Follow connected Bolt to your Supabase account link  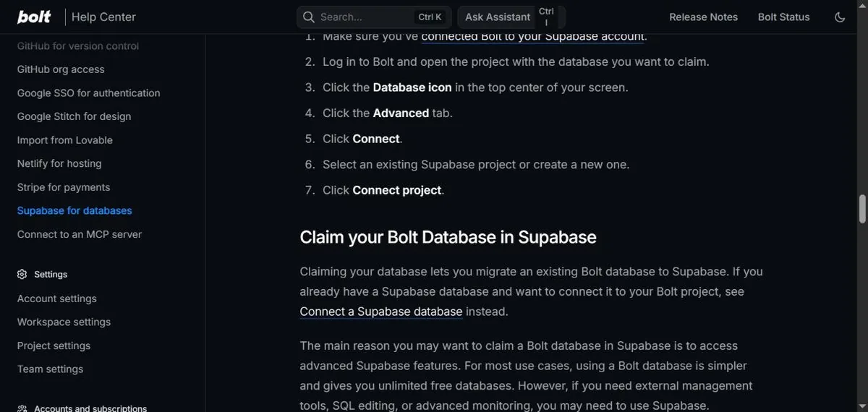pyautogui.click(x=532, y=36)
